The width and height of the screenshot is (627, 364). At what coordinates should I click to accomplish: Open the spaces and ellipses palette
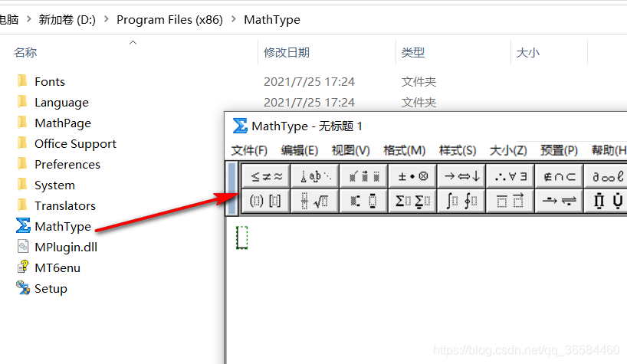(315, 176)
